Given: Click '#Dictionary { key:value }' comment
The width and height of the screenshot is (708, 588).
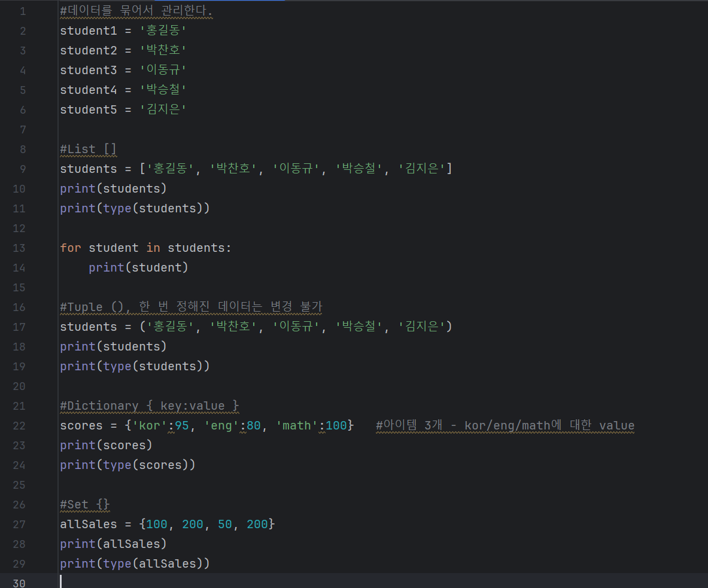Looking at the screenshot, I should click(x=150, y=406).
